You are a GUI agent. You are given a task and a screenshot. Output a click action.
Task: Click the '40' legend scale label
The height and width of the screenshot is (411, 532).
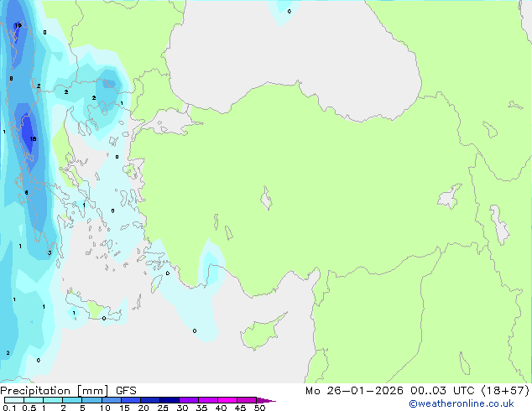(222, 408)
